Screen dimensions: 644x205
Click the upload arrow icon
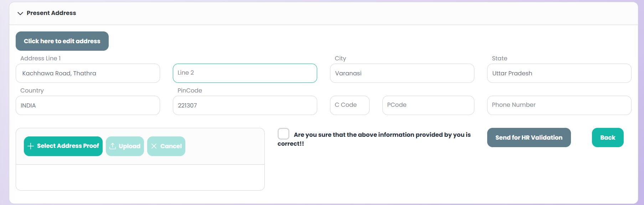click(113, 146)
